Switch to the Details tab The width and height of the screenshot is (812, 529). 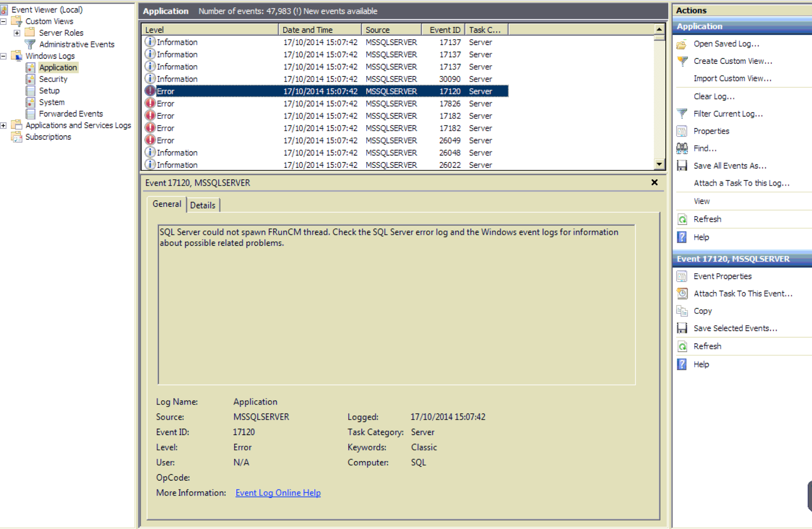pyautogui.click(x=203, y=205)
